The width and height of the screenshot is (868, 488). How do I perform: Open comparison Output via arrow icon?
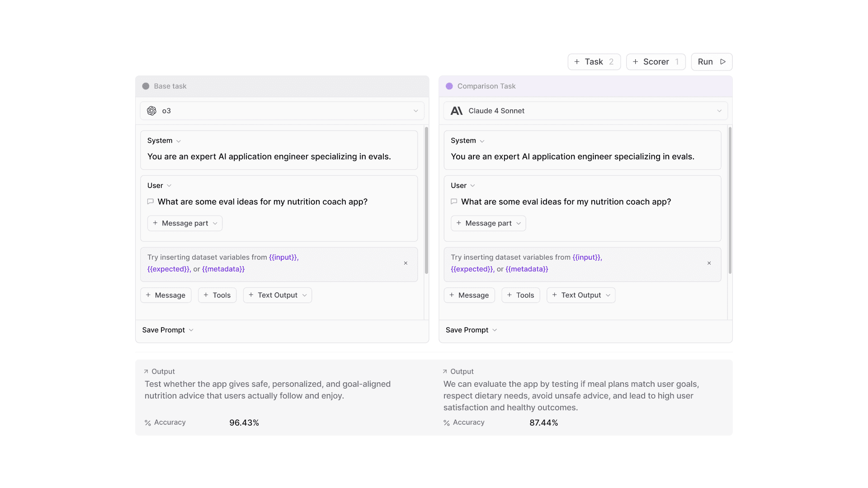445,371
